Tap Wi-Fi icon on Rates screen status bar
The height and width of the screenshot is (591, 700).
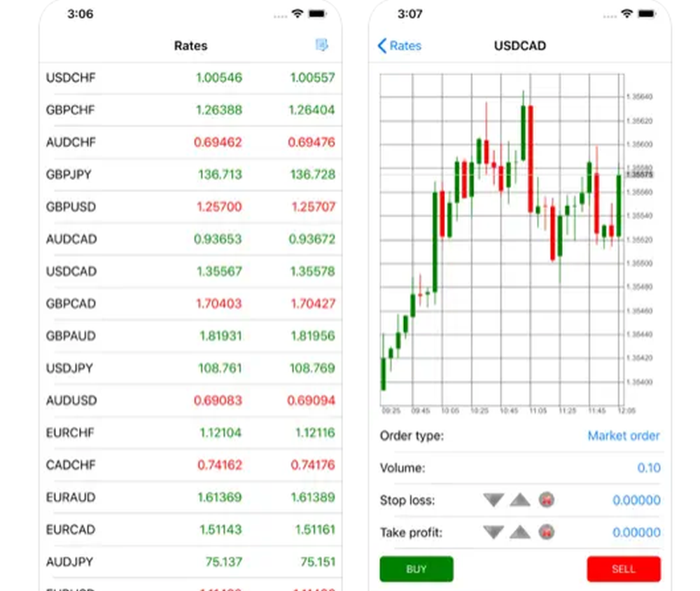pyautogui.click(x=297, y=14)
